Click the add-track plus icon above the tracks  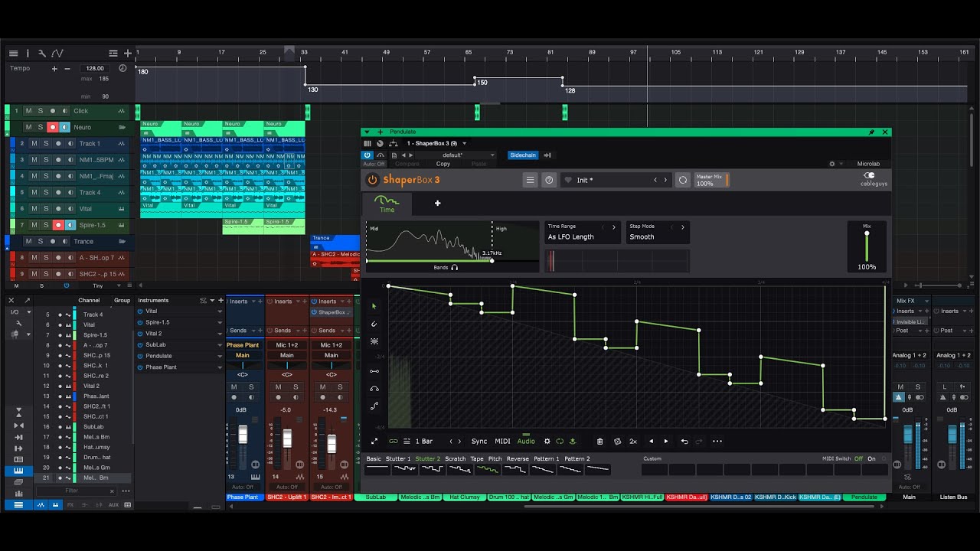tap(128, 53)
